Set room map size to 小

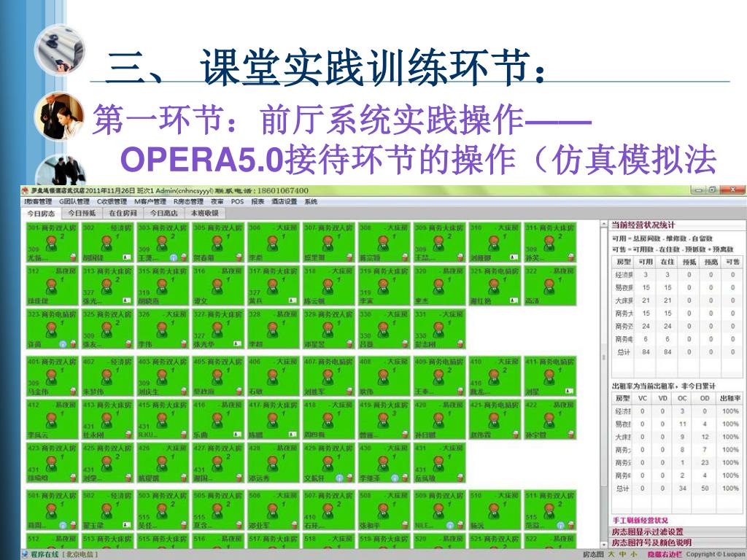(x=634, y=554)
